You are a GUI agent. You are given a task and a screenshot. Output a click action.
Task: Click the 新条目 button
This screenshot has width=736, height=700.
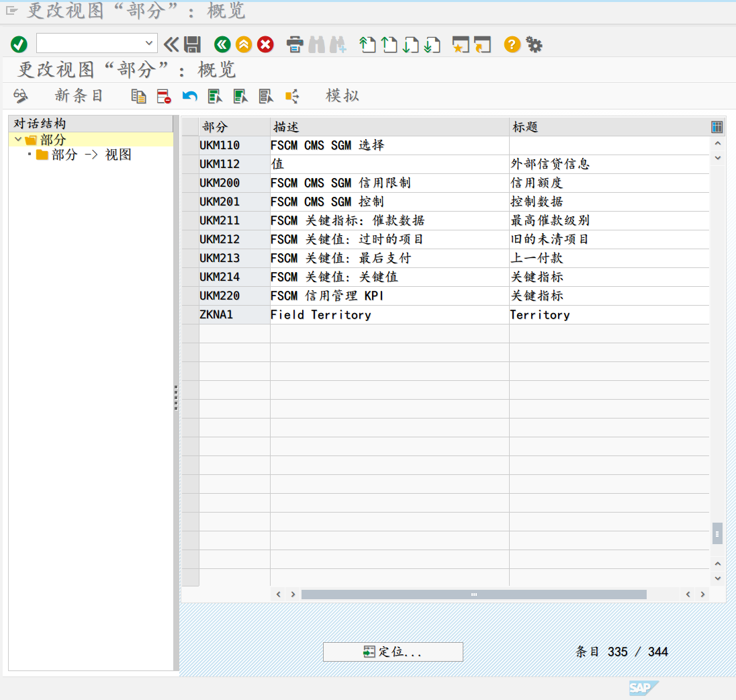[x=79, y=96]
